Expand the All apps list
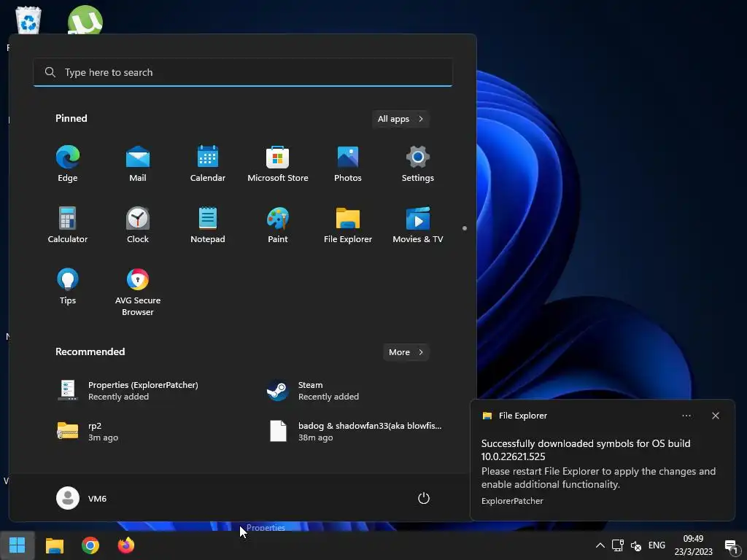Screen dimensions: 747x560 [400, 119]
